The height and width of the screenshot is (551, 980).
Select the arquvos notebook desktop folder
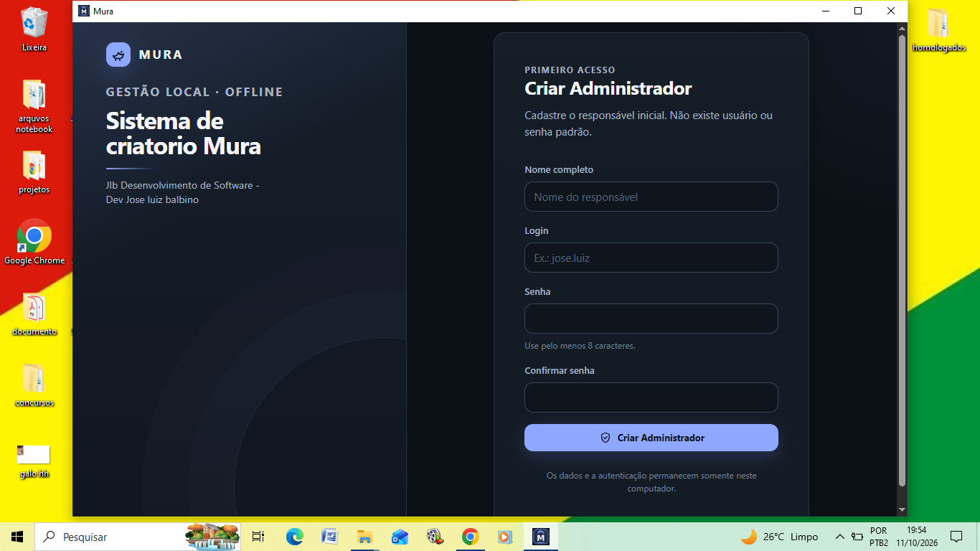coord(34,107)
